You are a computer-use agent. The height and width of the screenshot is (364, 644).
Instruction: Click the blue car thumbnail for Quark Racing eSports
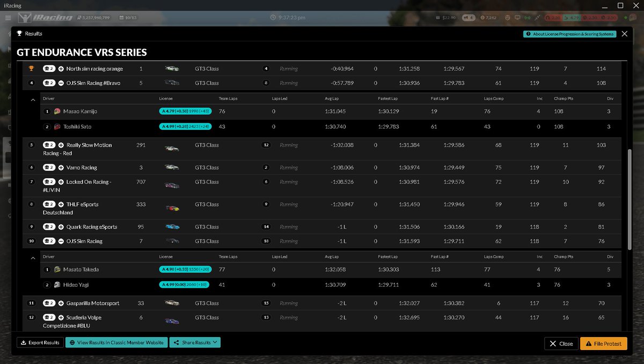click(x=172, y=227)
